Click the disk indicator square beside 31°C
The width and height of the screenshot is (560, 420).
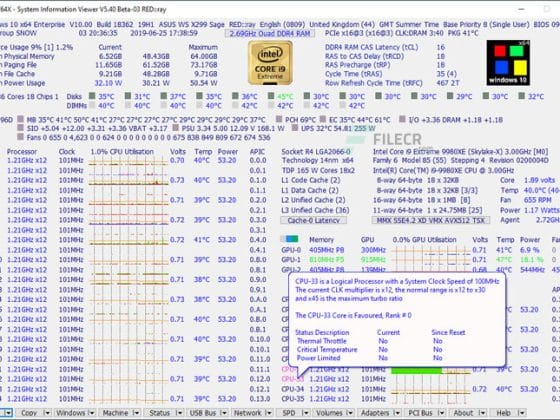click(x=128, y=96)
